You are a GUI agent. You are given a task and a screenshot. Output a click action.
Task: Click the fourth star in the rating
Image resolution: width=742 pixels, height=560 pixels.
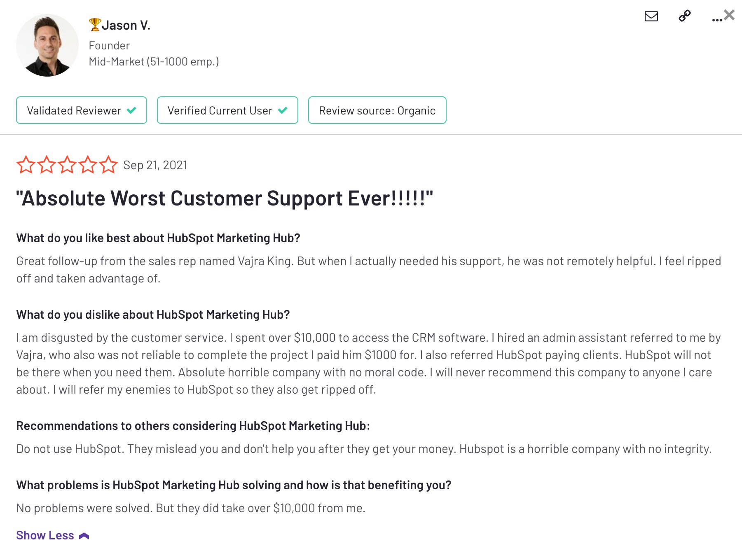(x=88, y=165)
